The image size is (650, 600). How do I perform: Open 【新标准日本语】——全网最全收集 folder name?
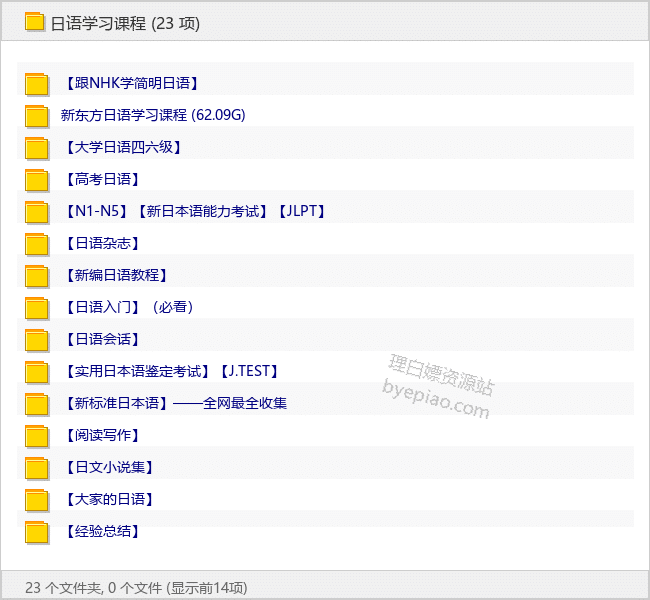(175, 403)
